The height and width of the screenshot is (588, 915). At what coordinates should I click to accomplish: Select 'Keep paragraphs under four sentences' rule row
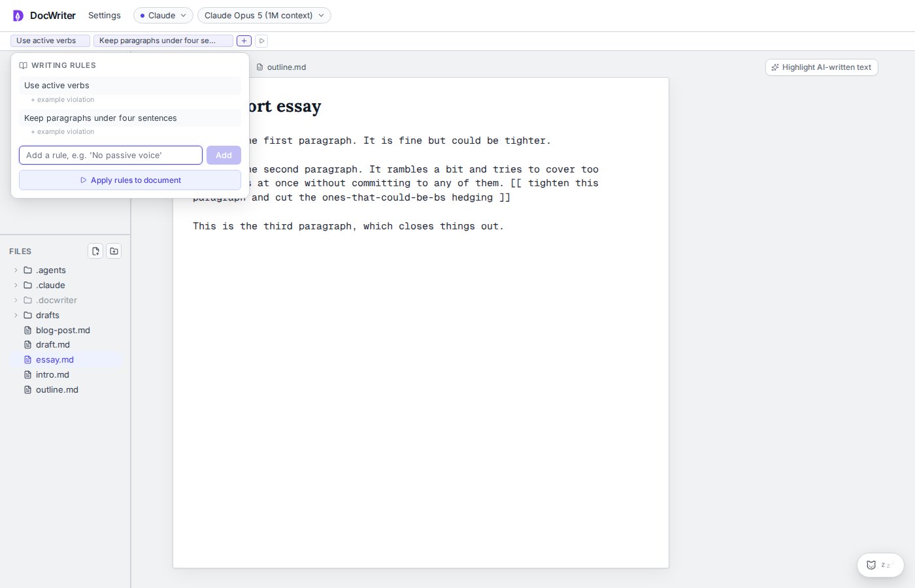point(130,118)
